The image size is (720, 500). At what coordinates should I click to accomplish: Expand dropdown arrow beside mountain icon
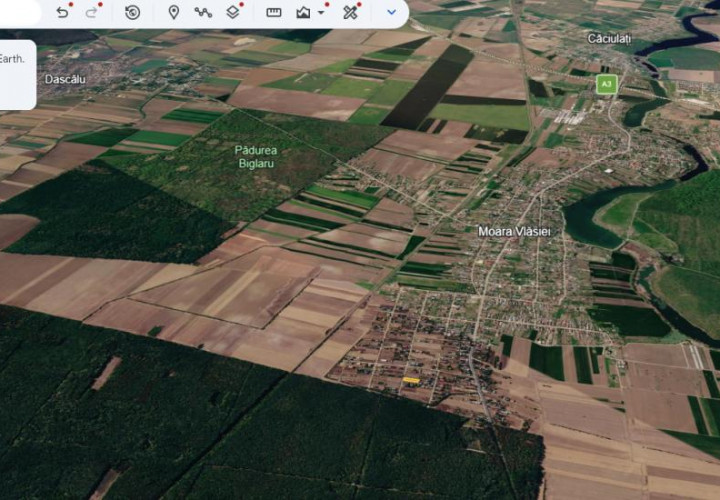[321, 12]
